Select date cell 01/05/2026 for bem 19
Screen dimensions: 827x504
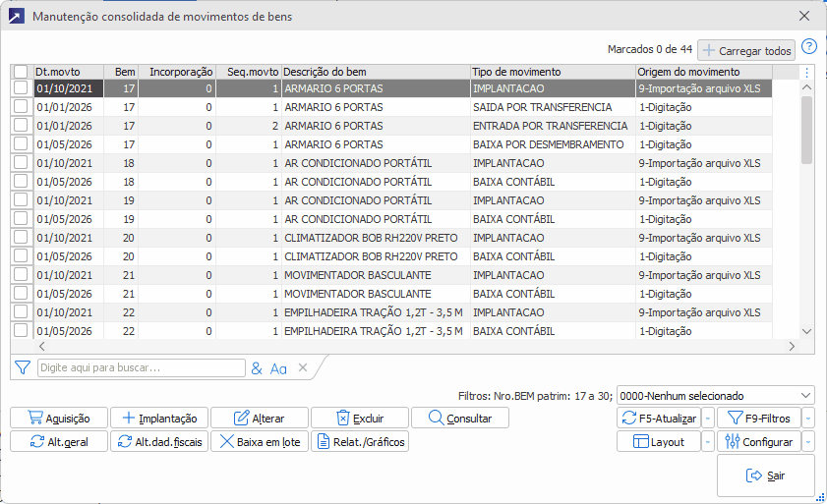tap(69, 219)
